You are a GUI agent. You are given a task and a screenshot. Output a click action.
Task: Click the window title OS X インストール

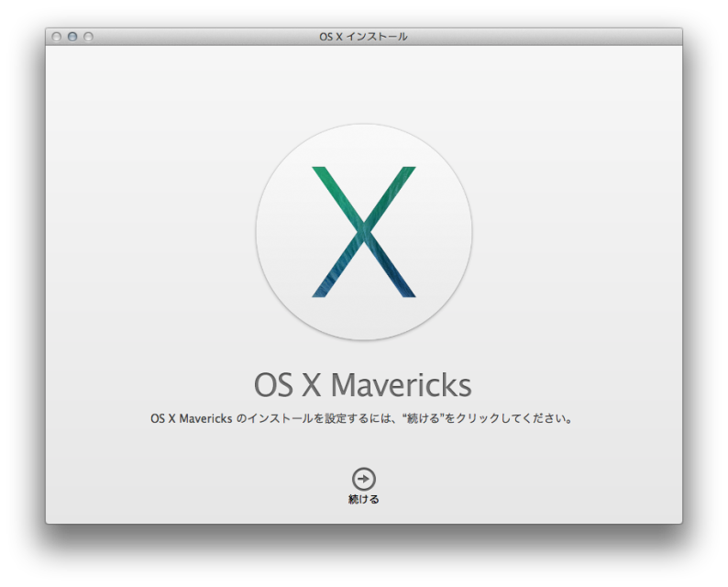(364, 37)
